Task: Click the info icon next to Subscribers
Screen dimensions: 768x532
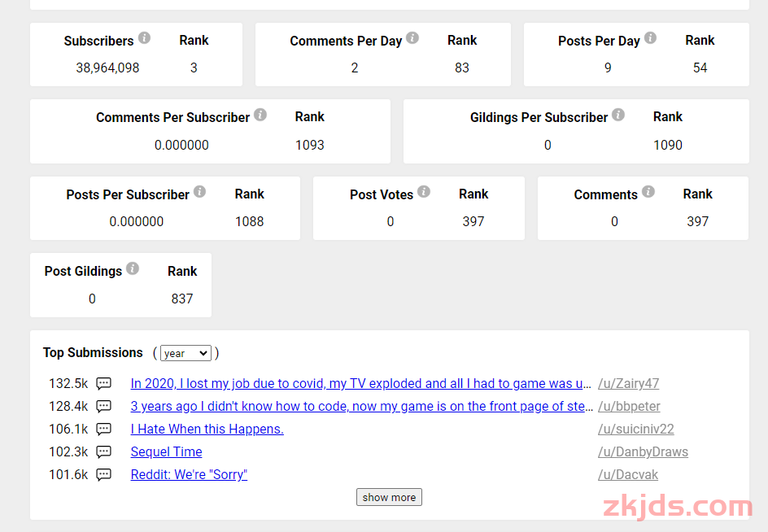Action: [x=144, y=38]
